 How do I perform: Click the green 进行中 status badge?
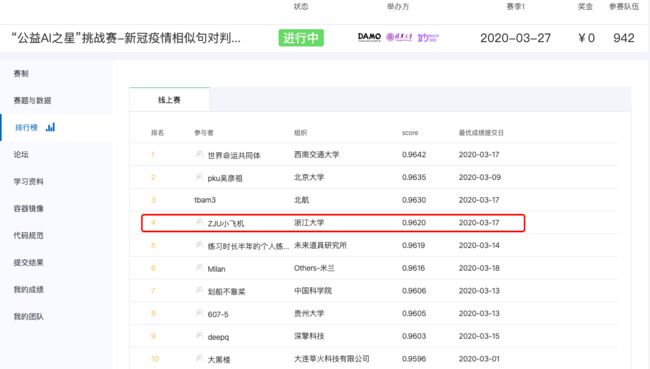coord(301,38)
